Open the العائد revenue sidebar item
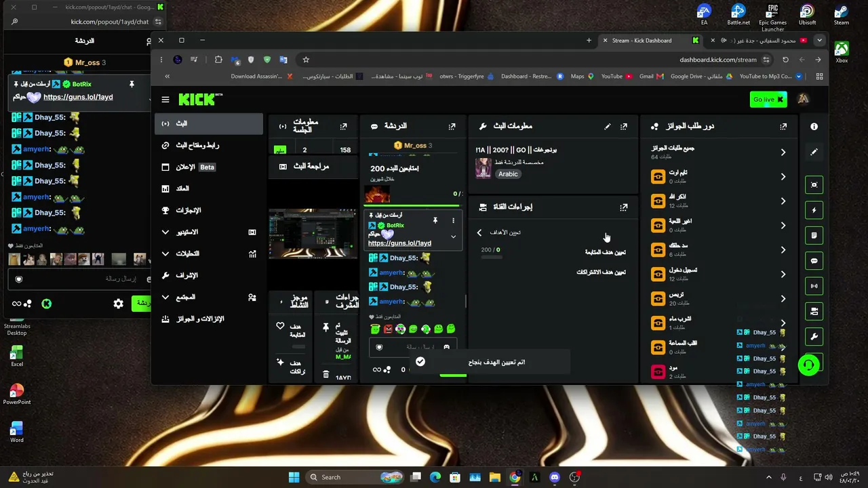The image size is (868, 488). pos(209,188)
